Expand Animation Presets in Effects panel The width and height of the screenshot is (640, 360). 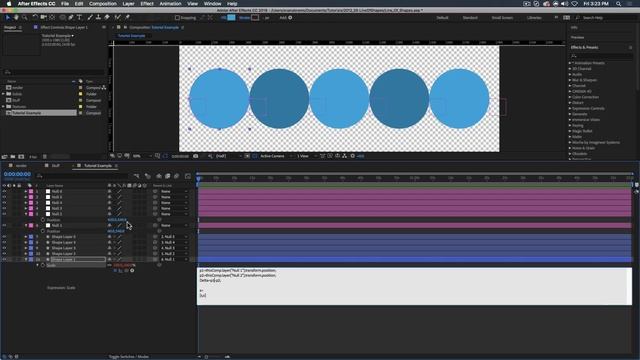coord(570,63)
